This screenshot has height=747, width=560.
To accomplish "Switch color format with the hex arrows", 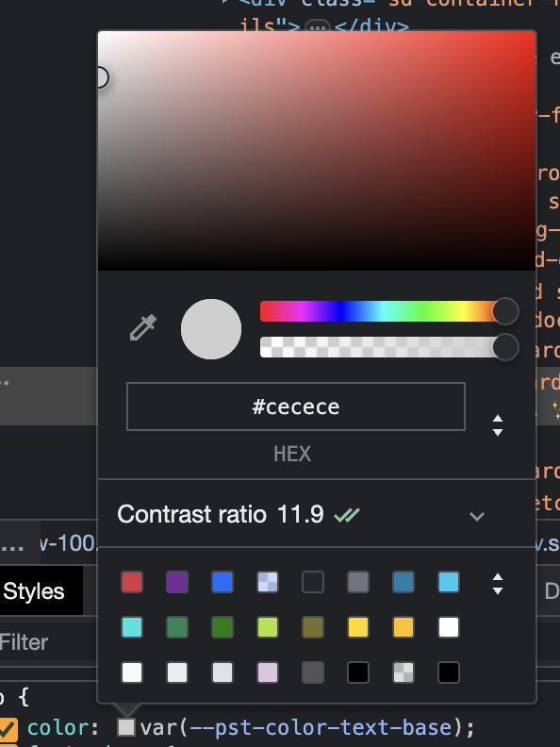I will point(498,425).
